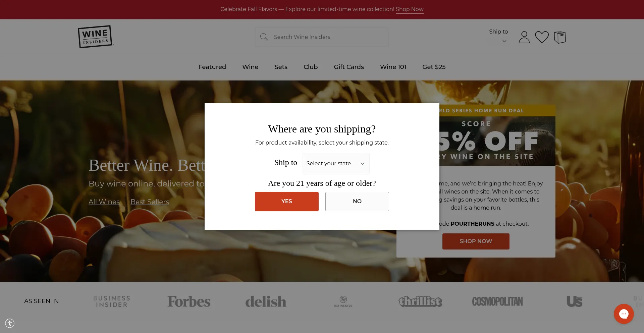Image resolution: width=644 pixels, height=333 pixels.
Task: Follow the Shop Now banner link
Action: tap(410, 9)
